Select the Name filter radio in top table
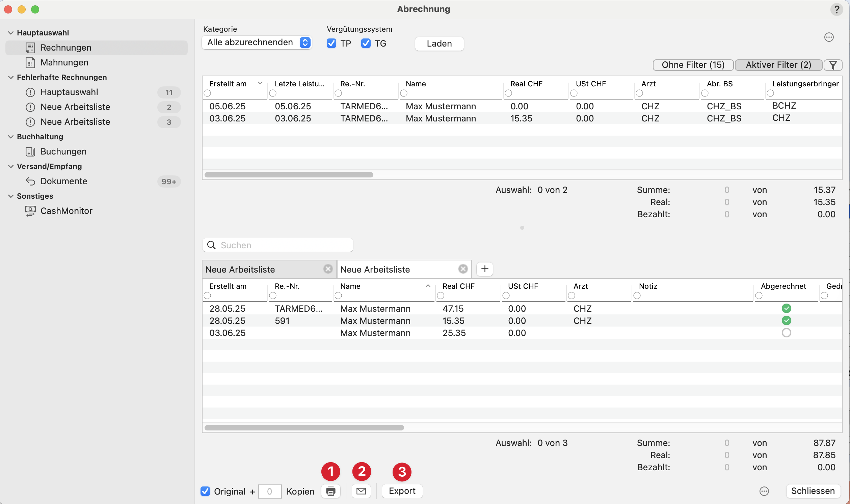850x504 pixels. point(404,93)
